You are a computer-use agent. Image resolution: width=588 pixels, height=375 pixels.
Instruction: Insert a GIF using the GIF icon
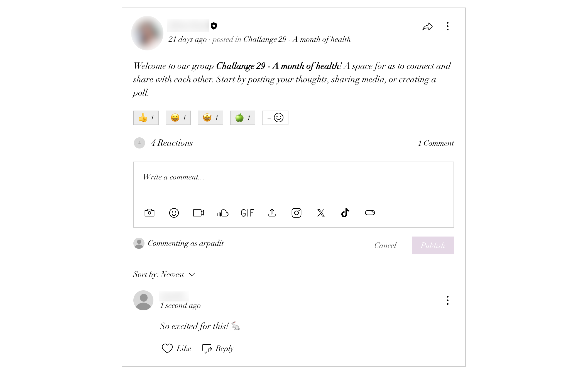click(x=248, y=212)
